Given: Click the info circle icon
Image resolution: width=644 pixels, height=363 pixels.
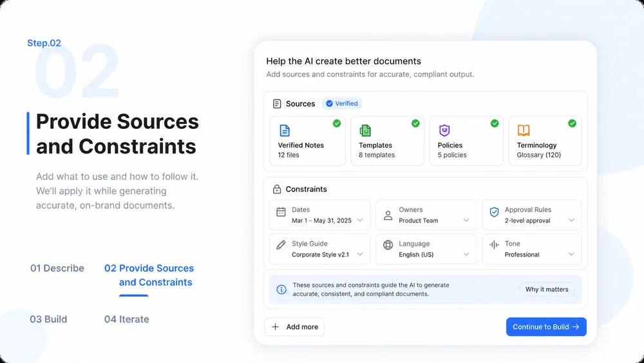Looking at the screenshot, I should click(281, 289).
